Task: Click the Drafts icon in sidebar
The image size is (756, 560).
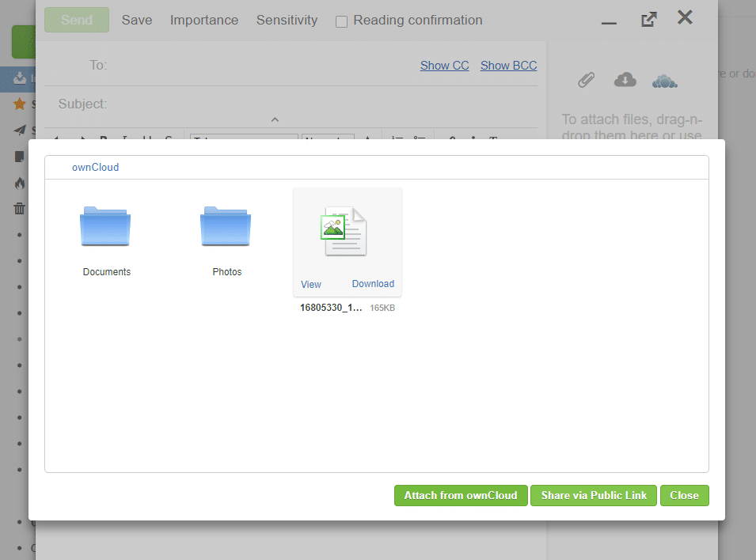Action: (x=19, y=157)
